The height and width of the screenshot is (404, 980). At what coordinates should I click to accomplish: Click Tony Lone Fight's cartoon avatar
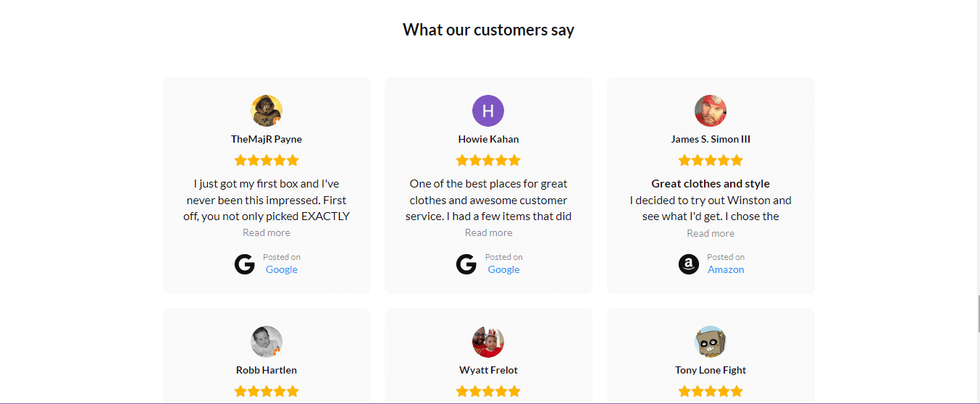point(711,342)
